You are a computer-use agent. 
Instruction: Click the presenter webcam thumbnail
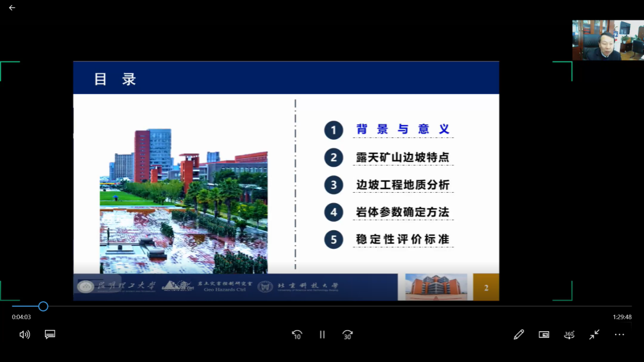pyautogui.click(x=607, y=40)
